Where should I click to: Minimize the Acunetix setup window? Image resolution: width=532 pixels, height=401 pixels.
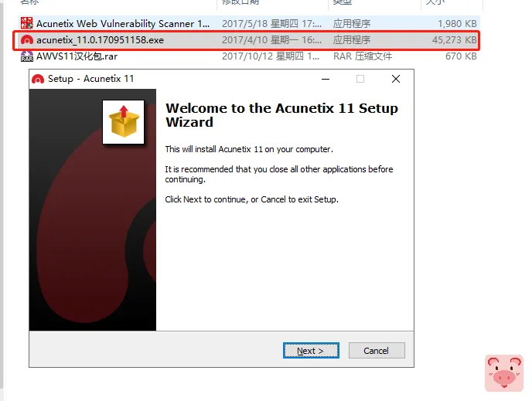[326, 79]
